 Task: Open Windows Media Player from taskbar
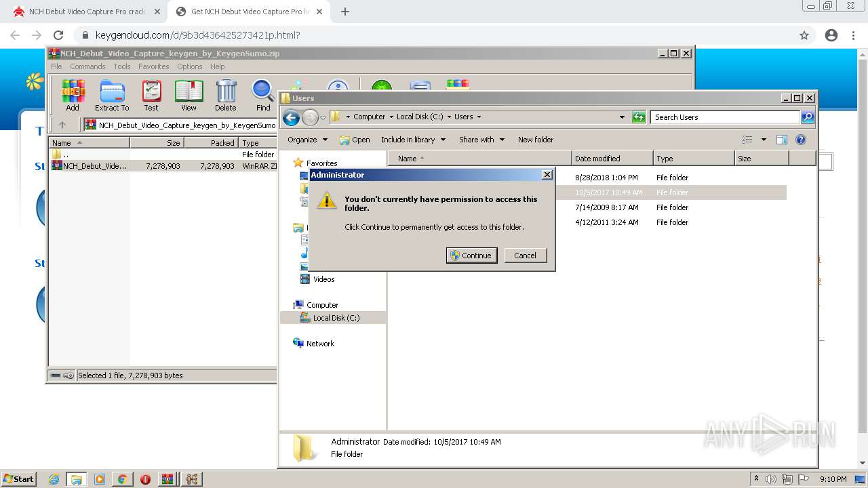pos(100,479)
